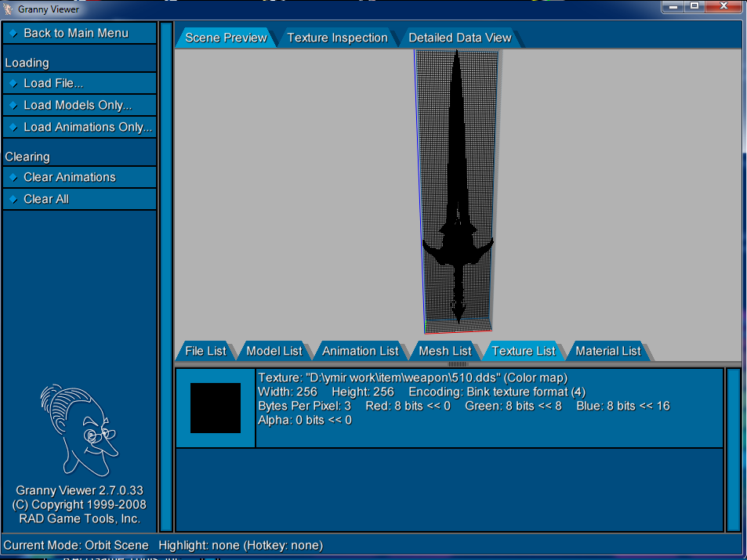Select the Texture List tab
Screen dimensions: 747x560
pyautogui.click(x=524, y=351)
